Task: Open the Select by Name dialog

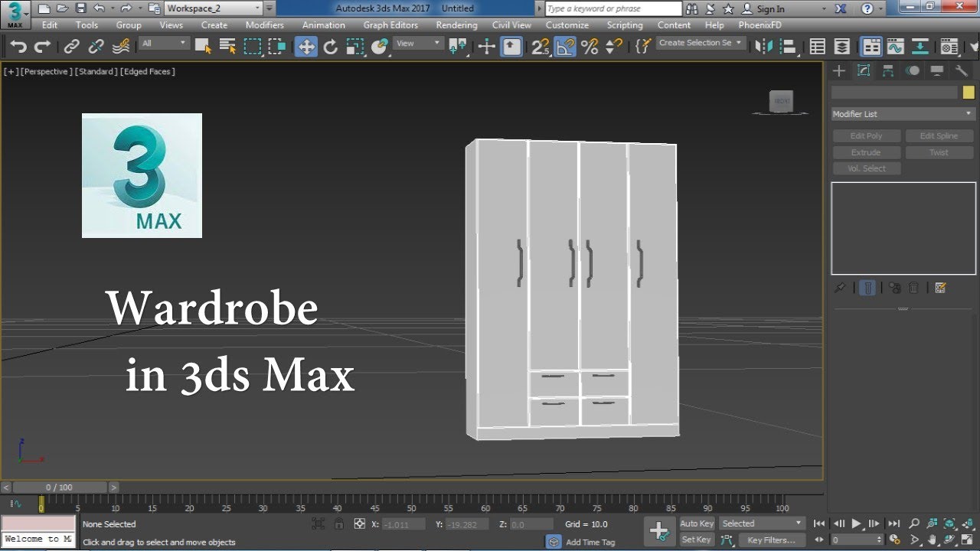Action: [227, 47]
